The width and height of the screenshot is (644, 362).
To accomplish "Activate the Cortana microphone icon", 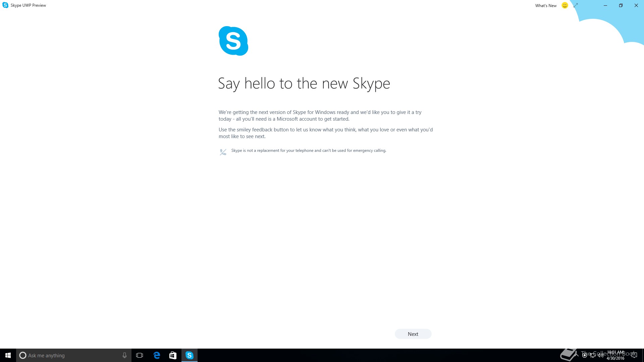I will [x=124, y=355].
